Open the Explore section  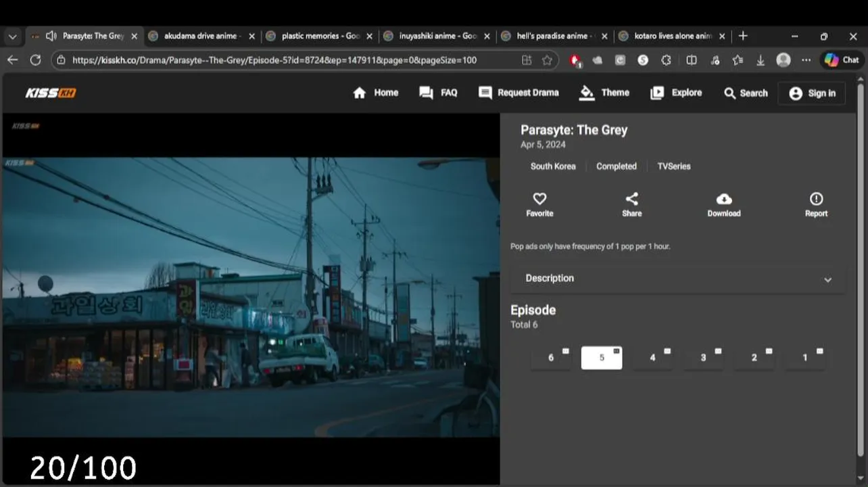[676, 93]
